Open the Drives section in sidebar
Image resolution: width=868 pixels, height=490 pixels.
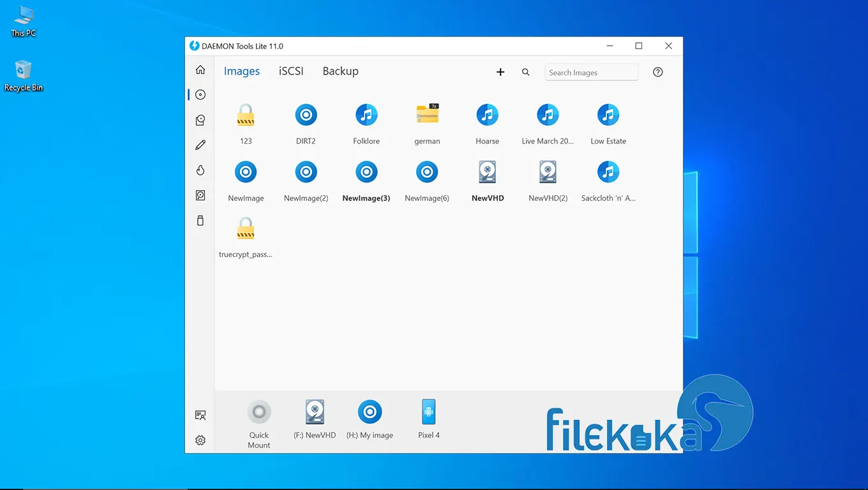click(200, 120)
